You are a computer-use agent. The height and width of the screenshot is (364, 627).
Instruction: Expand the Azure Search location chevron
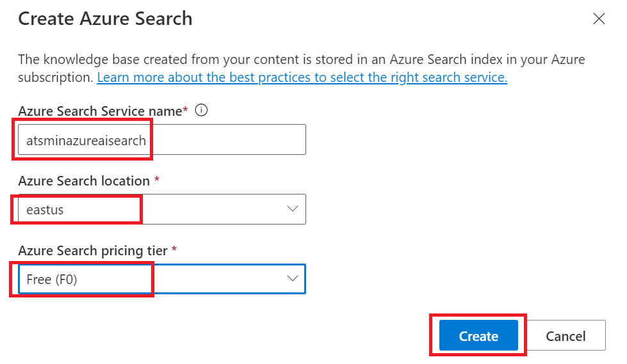(x=293, y=209)
